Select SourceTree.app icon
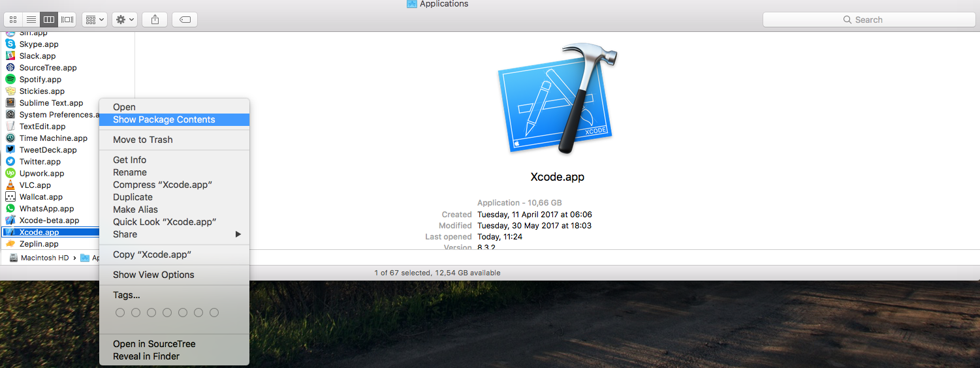 coord(10,68)
